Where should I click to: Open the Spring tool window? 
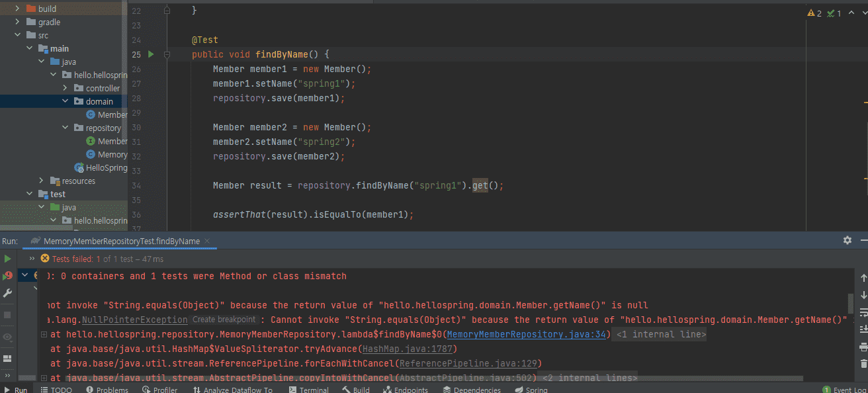tap(531, 390)
